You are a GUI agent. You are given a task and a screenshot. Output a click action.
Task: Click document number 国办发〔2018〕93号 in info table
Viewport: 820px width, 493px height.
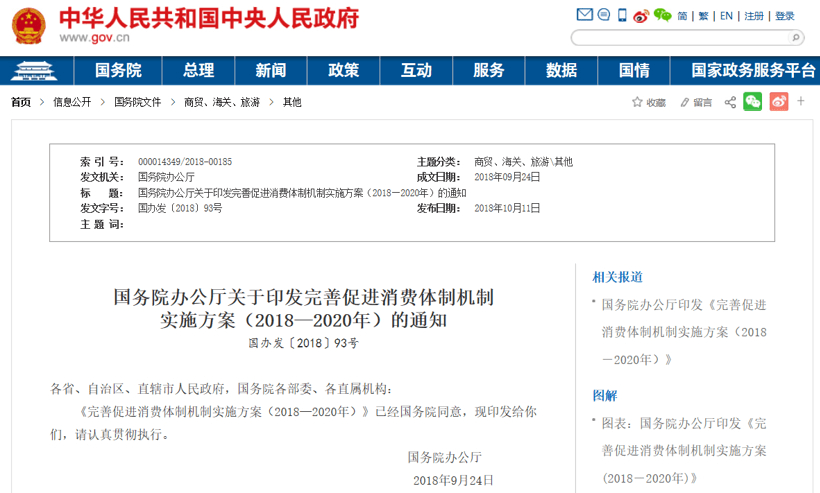(x=180, y=208)
